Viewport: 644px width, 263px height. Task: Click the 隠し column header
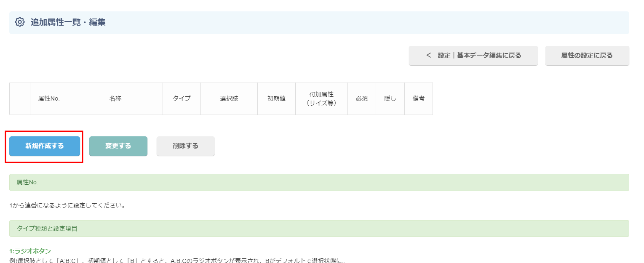click(x=390, y=98)
